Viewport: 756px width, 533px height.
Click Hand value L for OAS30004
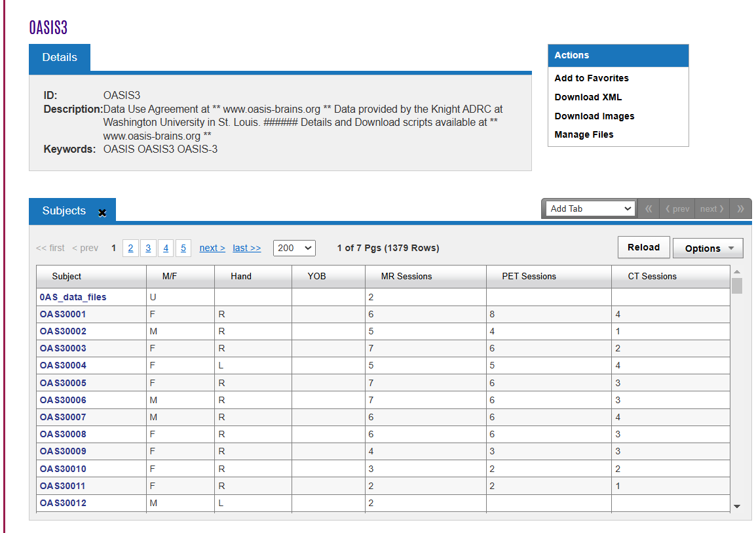coord(221,366)
